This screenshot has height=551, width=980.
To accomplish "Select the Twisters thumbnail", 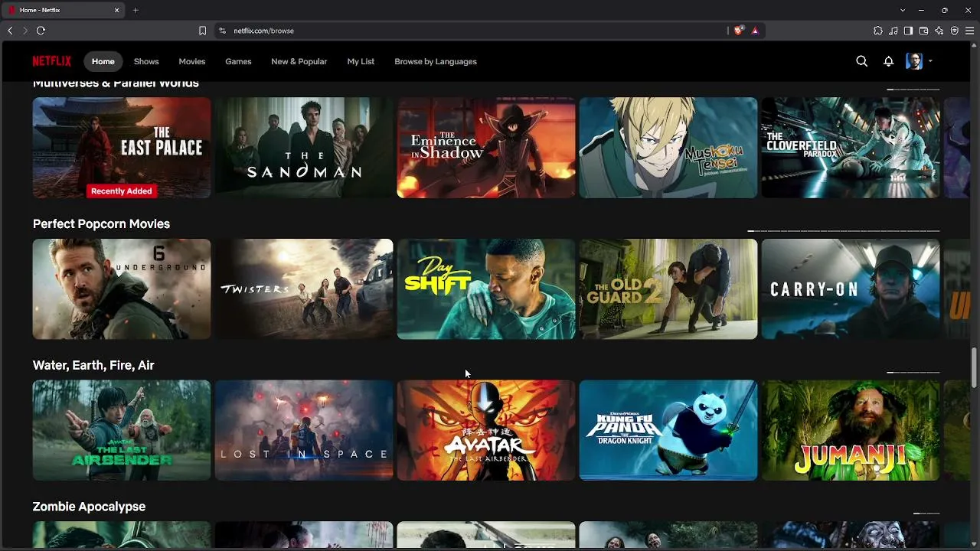I will click(304, 289).
